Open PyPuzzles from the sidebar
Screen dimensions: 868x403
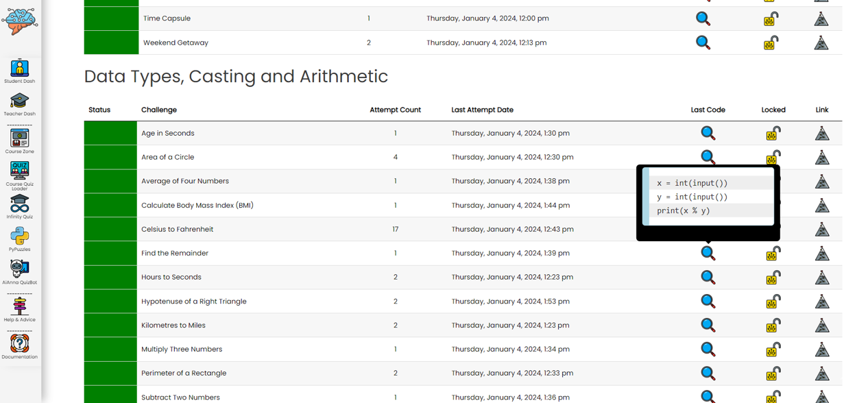tap(19, 236)
